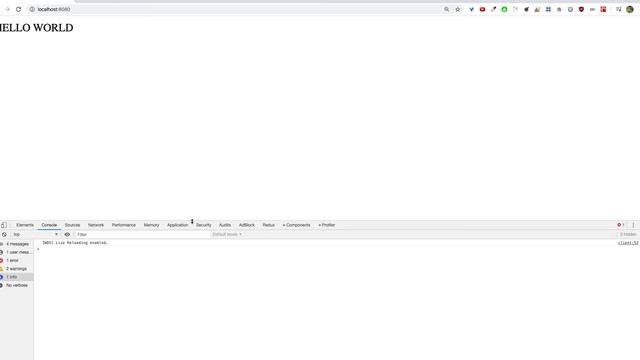Screen dimensions: 640x360
Task: Open the Sources tab
Action: [72, 225]
